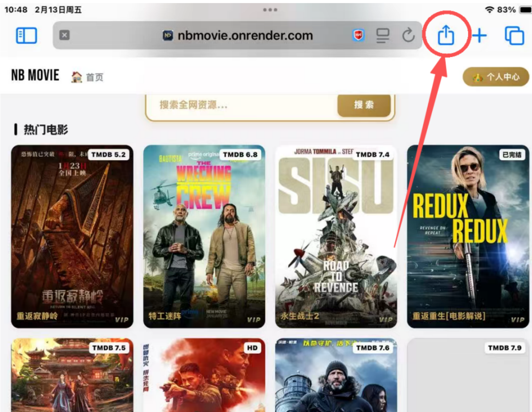Focus the 搜索全网资源 search box
The height and width of the screenshot is (412, 532).
tap(242, 105)
